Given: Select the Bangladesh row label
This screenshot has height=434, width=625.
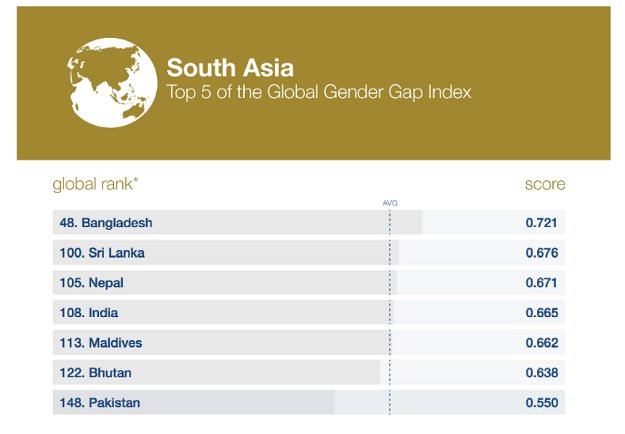Looking at the screenshot, I should 106,222.
